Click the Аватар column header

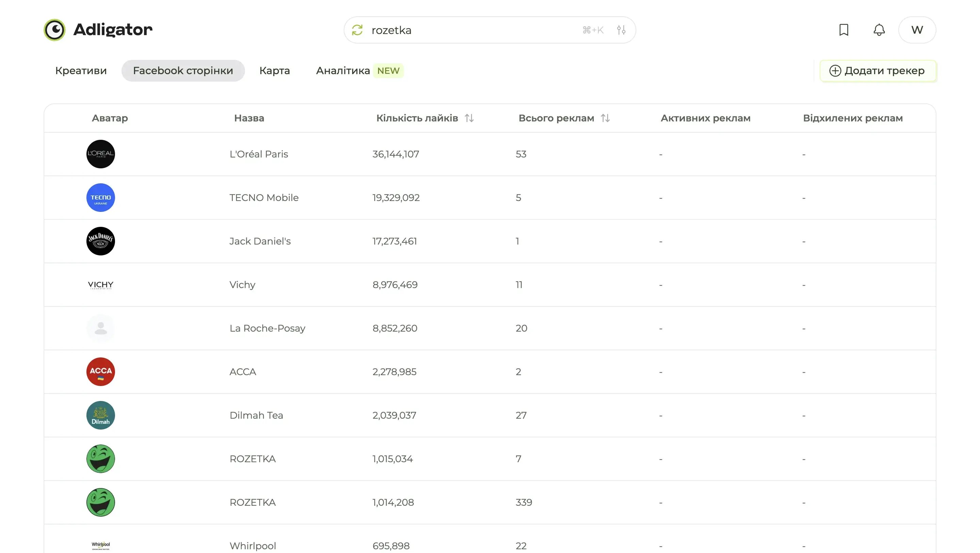(110, 118)
